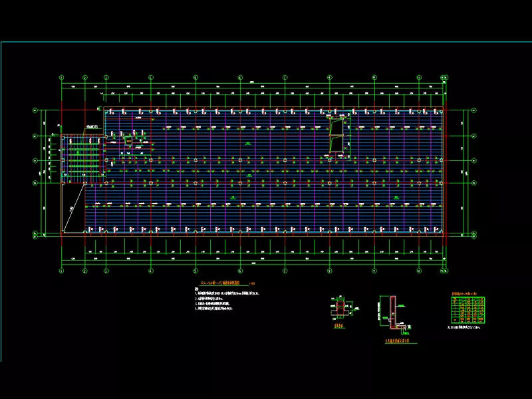
Task: Click the topmost grid bubble on the left side
Action: click(x=35, y=110)
